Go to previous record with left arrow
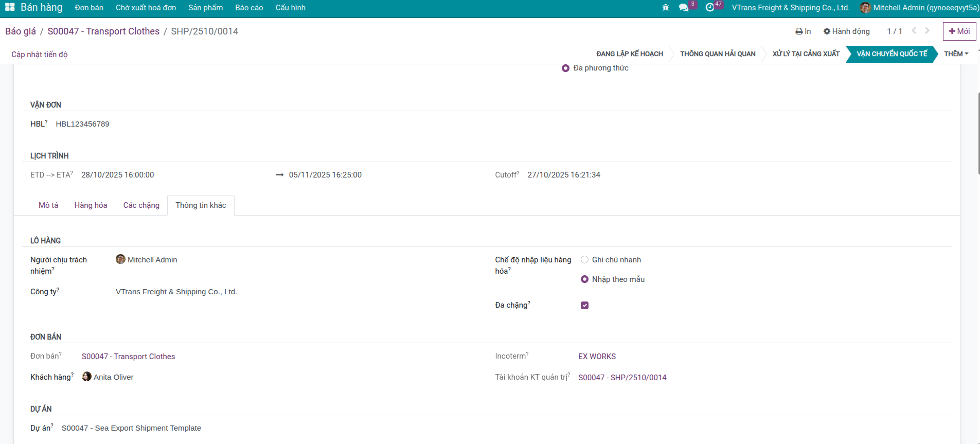Viewport: 980px width, 444px height. tap(914, 31)
